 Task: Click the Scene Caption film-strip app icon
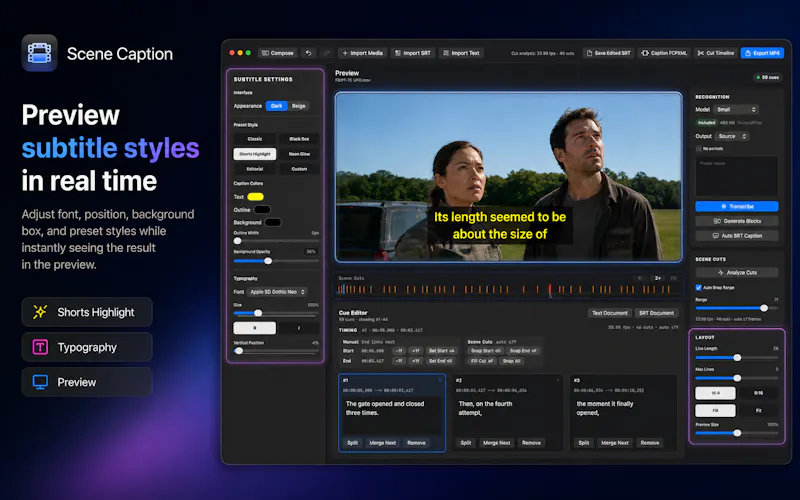(39, 53)
